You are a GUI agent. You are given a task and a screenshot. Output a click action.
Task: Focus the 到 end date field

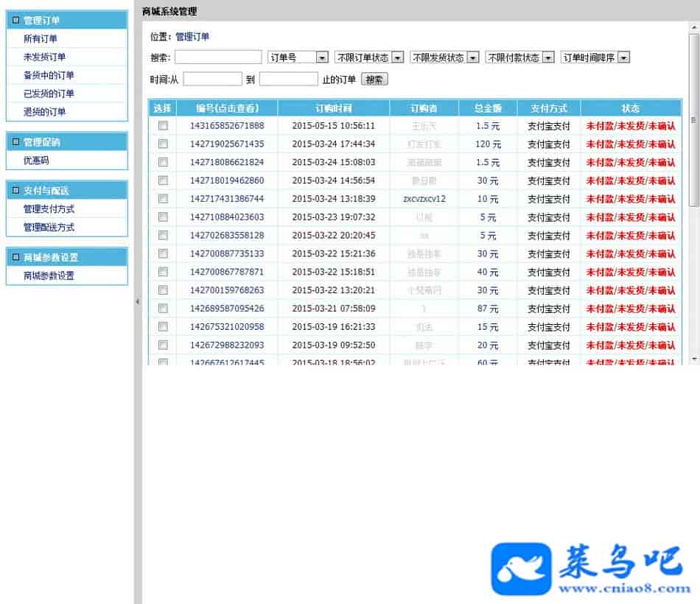tap(288, 80)
